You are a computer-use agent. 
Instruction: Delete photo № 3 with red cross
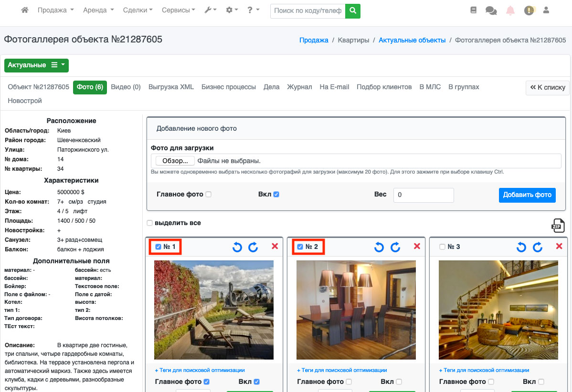pyautogui.click(x=559, y=246)
